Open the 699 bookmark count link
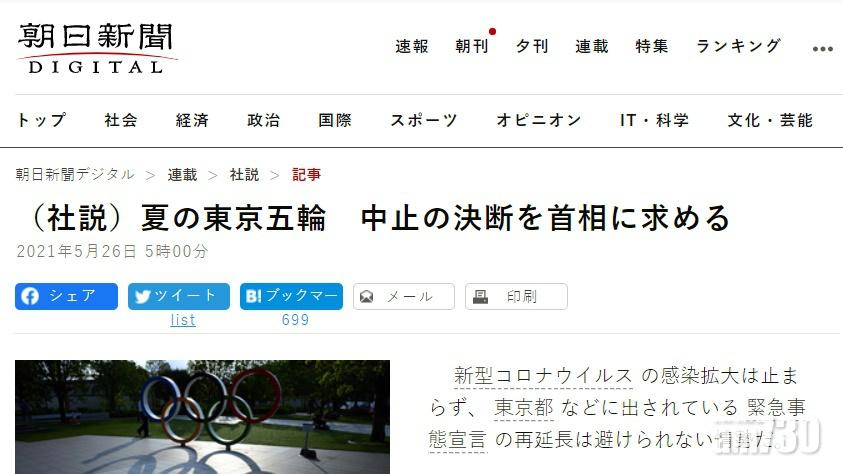This screenshot has width=843, height=474. (x=295, y=320)
